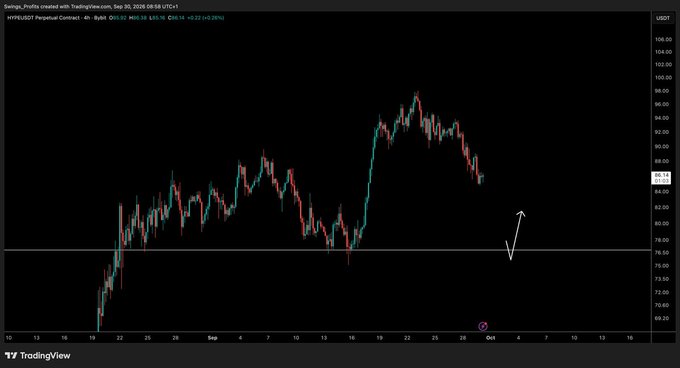This screenshot has width=680, height=368.
Task: Click the Swings_Profits created with TradingView.com caption
Action: point(58,7)
